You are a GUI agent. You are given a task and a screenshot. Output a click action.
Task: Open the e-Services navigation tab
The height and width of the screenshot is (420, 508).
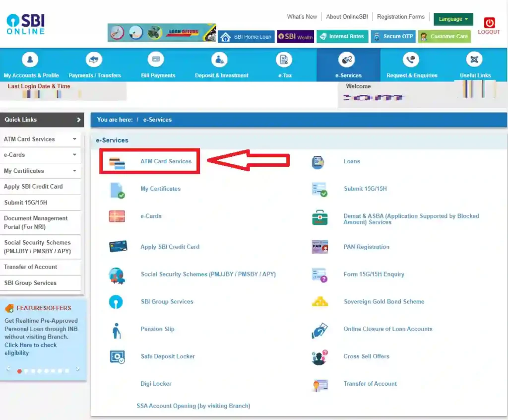tap(348, 65)
